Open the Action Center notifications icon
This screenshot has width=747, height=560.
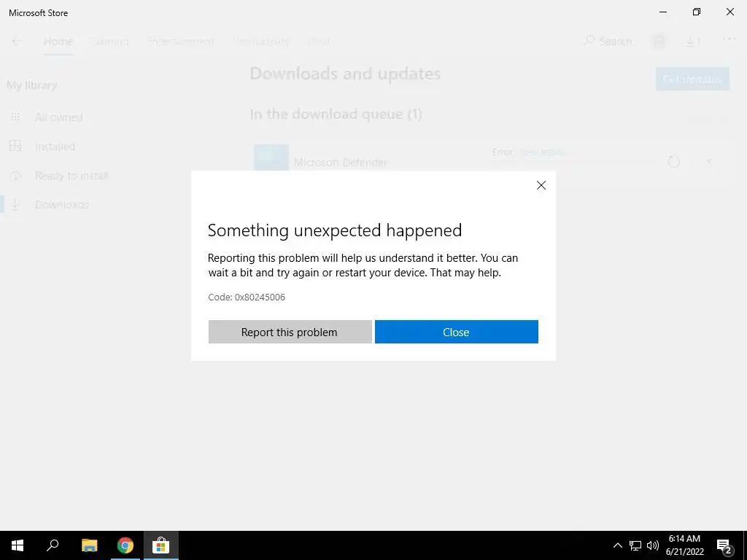point(724,545)
